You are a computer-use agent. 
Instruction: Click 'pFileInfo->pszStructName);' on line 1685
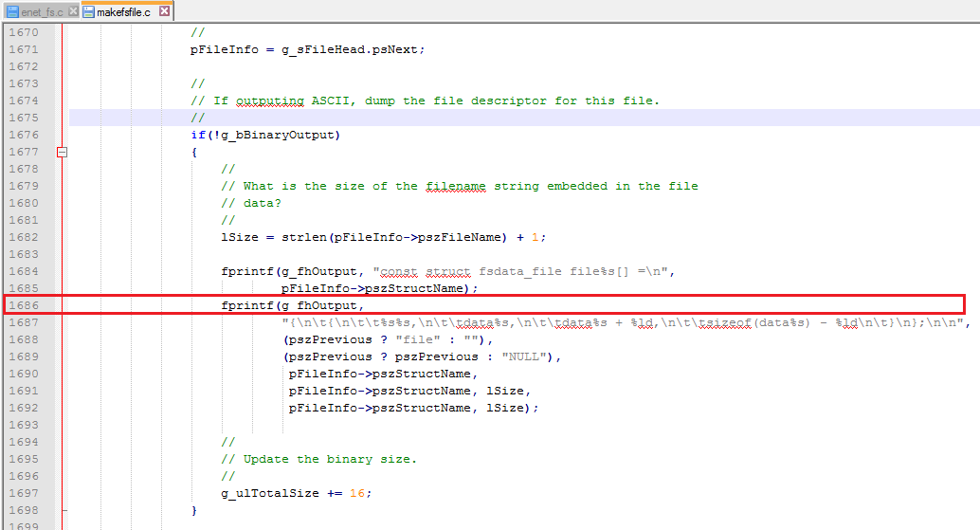pos(379,289)
